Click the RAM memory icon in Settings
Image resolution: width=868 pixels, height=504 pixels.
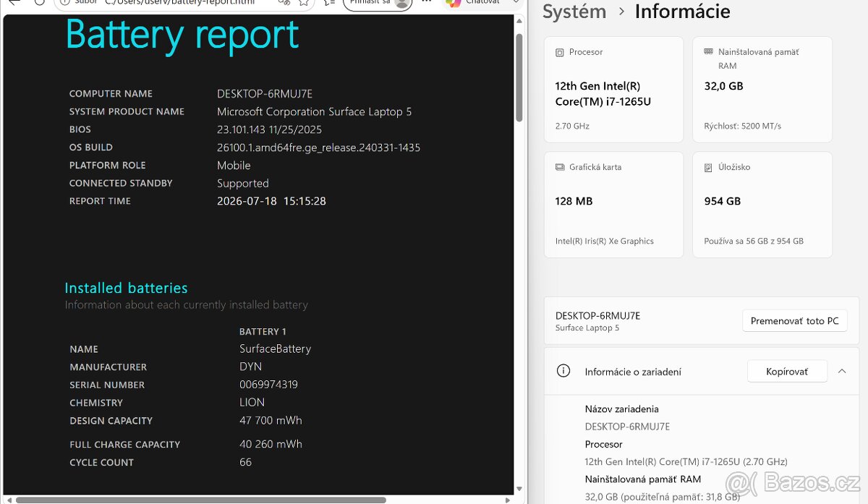708,52
